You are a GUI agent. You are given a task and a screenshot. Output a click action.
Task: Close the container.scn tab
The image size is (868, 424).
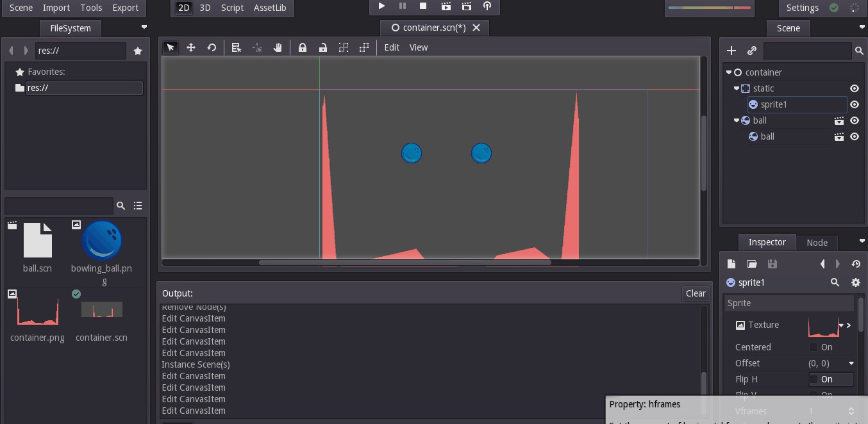(476, 28)
